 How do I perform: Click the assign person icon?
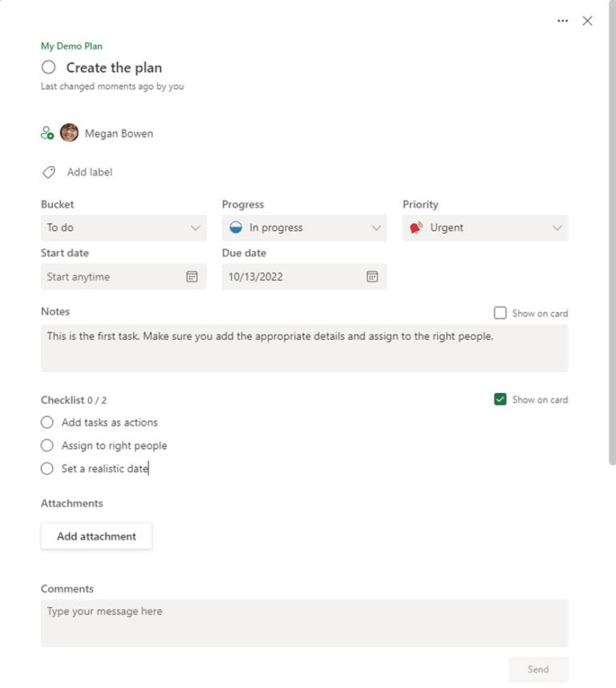pos(47,132)
